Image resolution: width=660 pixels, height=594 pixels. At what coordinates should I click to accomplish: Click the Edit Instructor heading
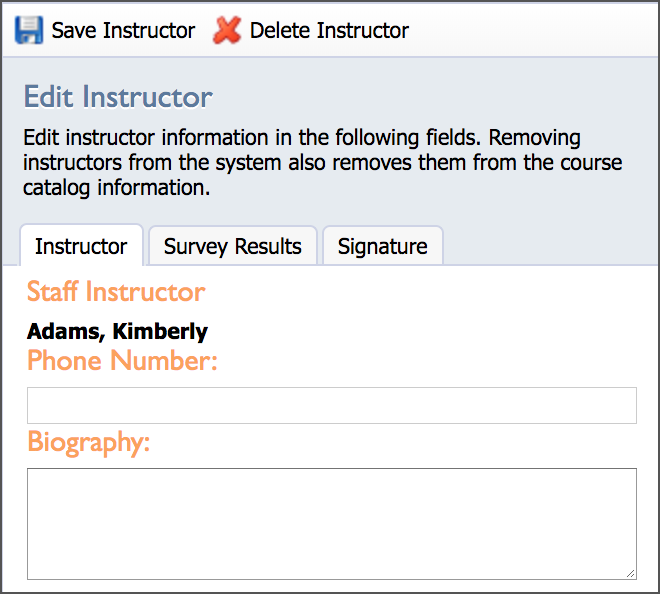click(118, 97)
